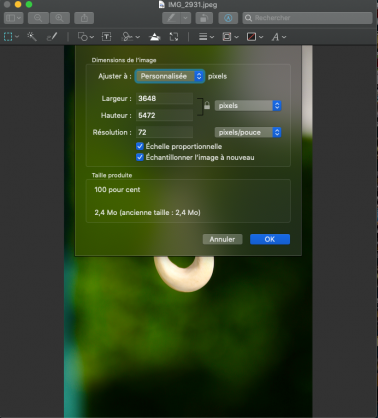This screenshot has height=418, width=378.
Task: Open the selection tool options arrow
Action: 17,37
